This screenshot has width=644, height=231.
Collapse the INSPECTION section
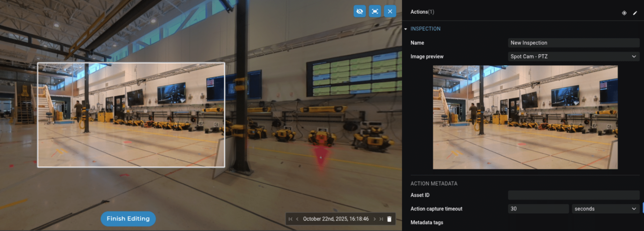click(406, 29)
